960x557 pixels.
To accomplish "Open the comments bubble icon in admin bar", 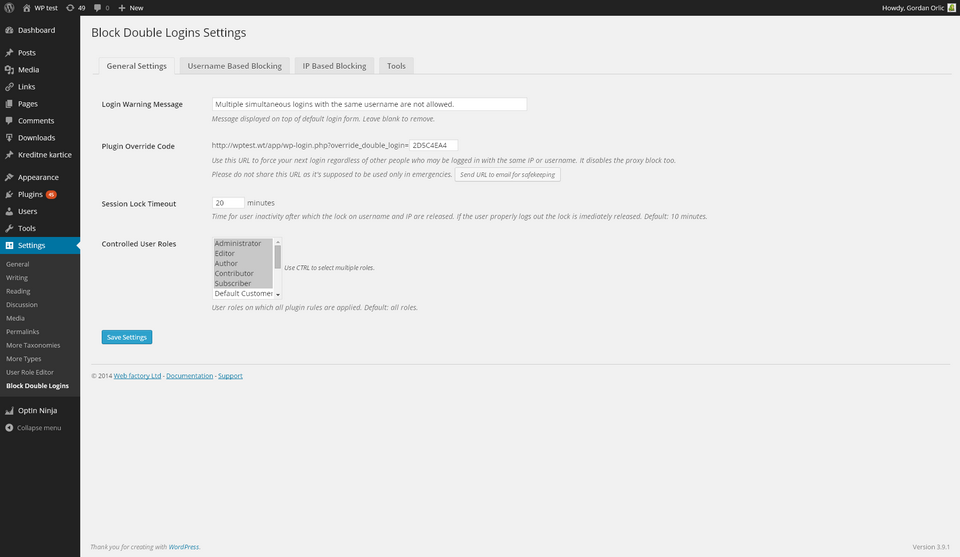I will click(x=98, y=7).
